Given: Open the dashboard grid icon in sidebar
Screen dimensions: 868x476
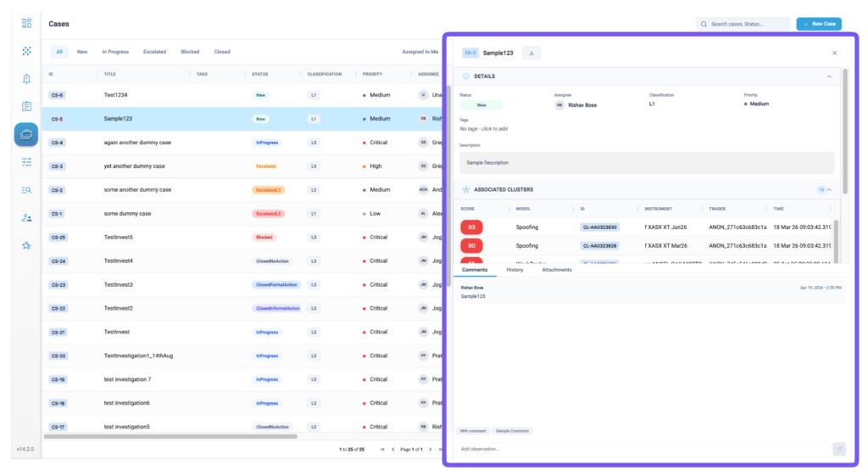Looking at the screenshot, I should 26,23.
